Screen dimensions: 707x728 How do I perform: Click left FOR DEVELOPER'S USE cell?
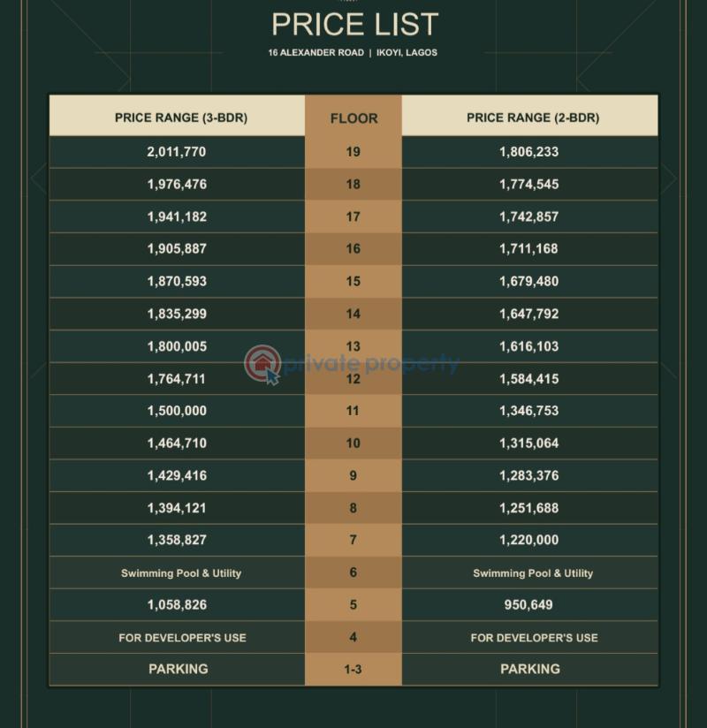177,638
